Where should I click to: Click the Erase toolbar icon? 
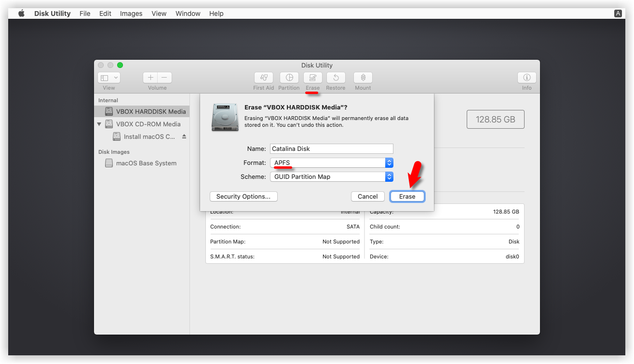pyautogui.click(x=312, y=78)
